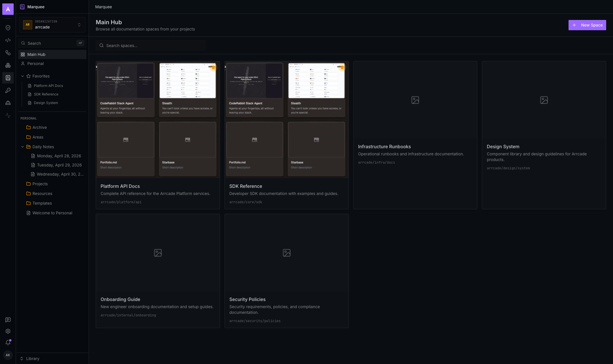Click the New Space button

coord(587,25)
